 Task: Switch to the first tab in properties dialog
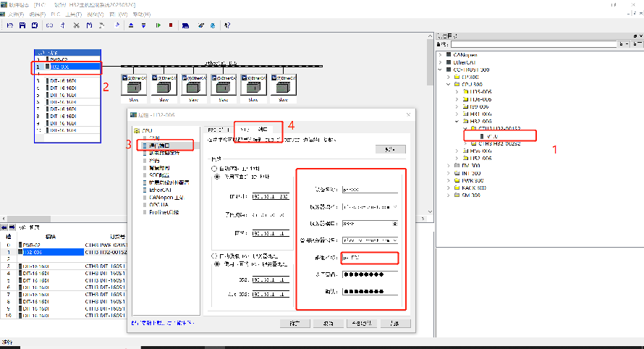(219, 130)
